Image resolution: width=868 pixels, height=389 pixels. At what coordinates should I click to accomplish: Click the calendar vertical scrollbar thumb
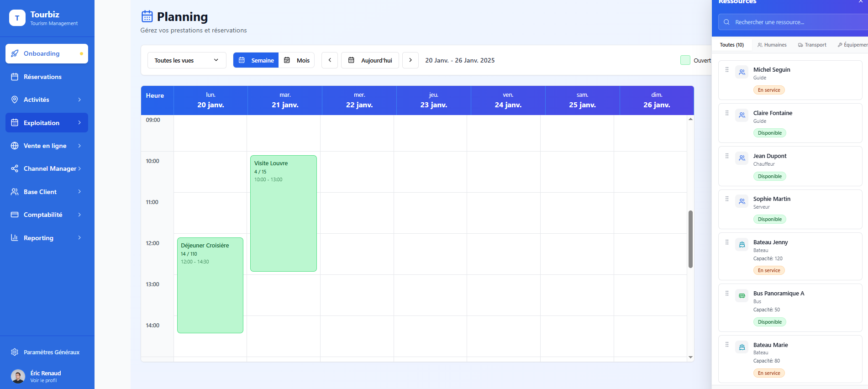[x=690, y=239]
